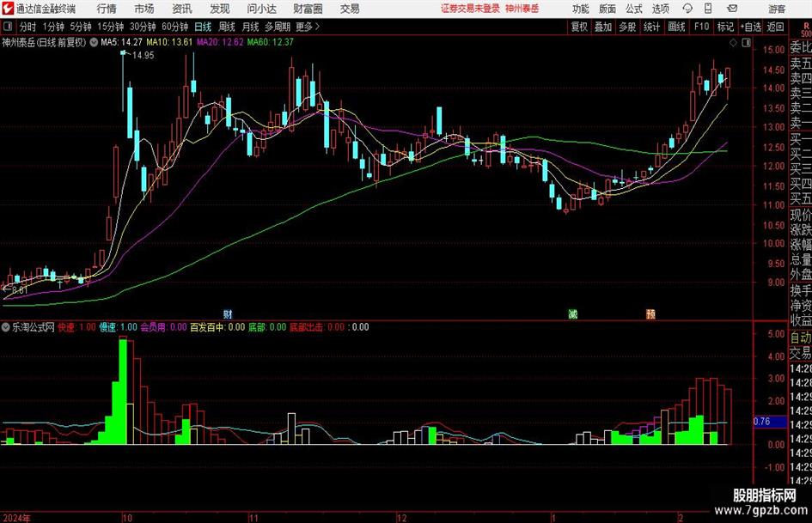This screenshot has width=812, height=523.
Task: Click the 统计 statistics button
Action: [651, 27]
